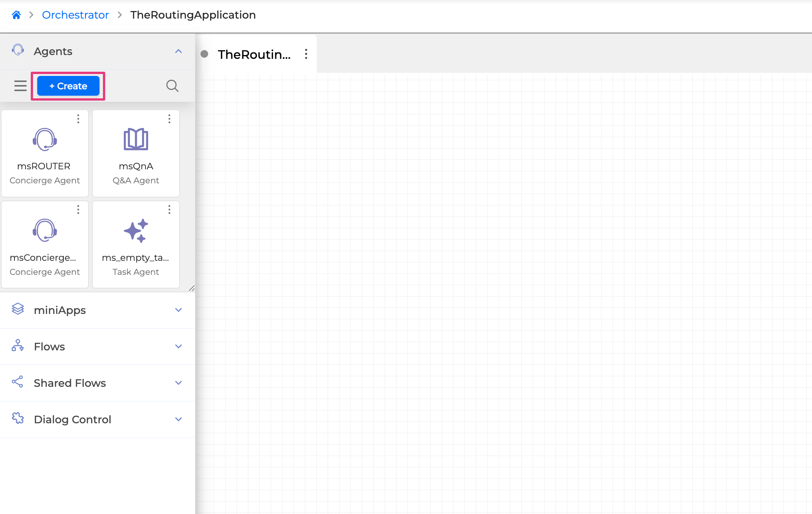The height and width of the screenshot is (514, 812).
Task: Click the Shared Flows section title
Action: [x=70, y=383]
